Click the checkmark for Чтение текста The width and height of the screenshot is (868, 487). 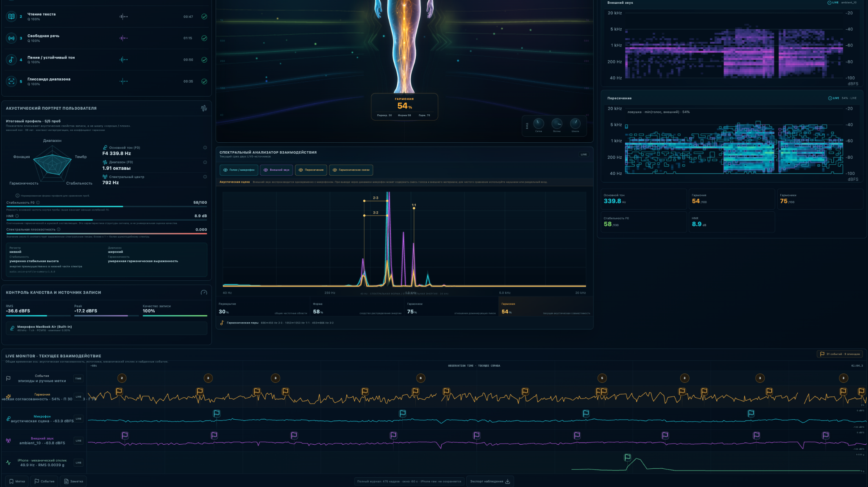tap(204, 17)
